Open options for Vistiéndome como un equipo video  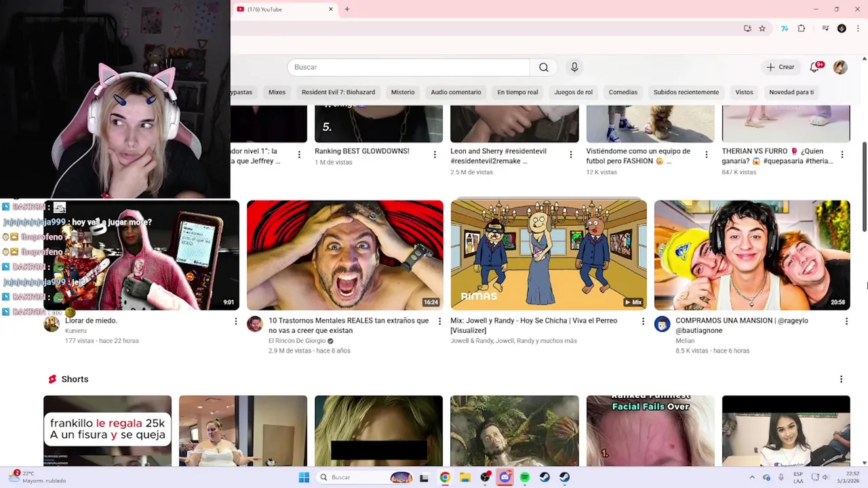point(706,155)
